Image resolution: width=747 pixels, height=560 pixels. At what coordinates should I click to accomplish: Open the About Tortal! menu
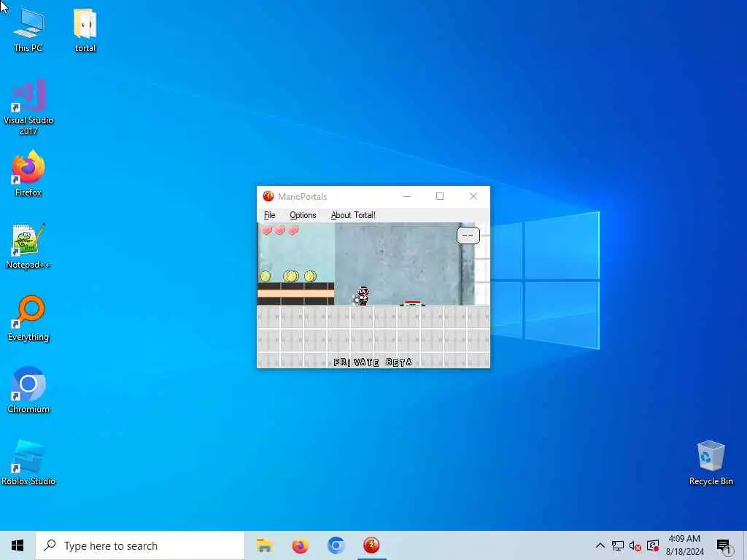pos(353,215)
